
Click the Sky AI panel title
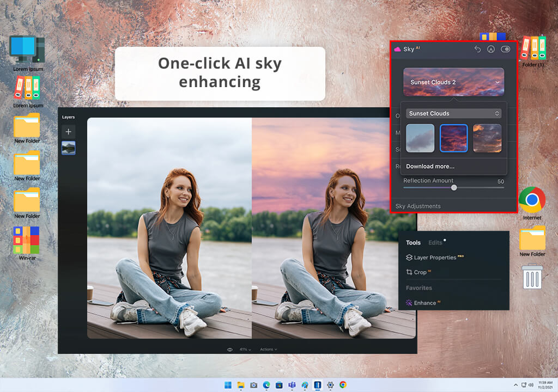click(x=411, y=49)
